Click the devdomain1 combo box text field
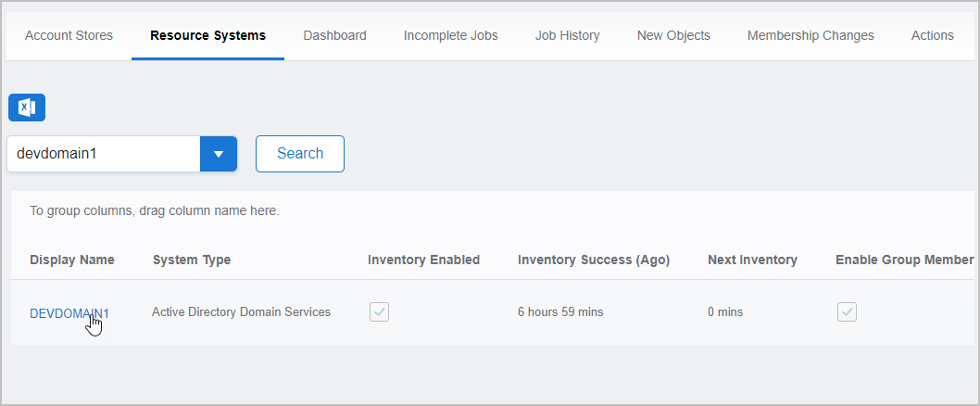Image resolution: width=980 pixels, height=406 pixels. (104, 154)
